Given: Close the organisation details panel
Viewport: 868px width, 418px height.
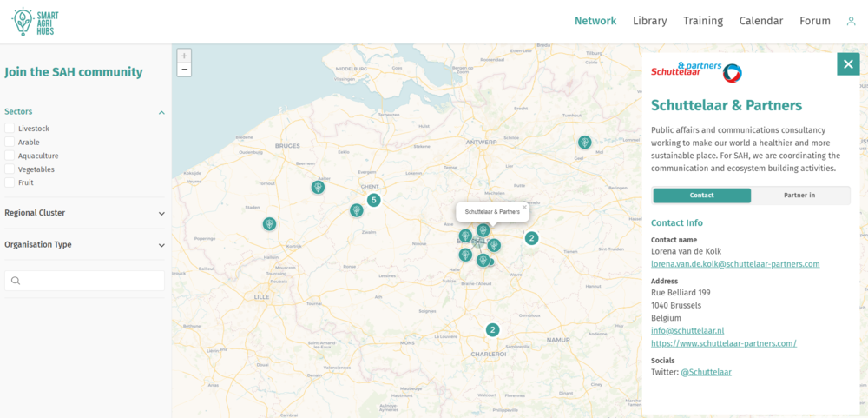Looking at the screenshot, I should (848, 64).
